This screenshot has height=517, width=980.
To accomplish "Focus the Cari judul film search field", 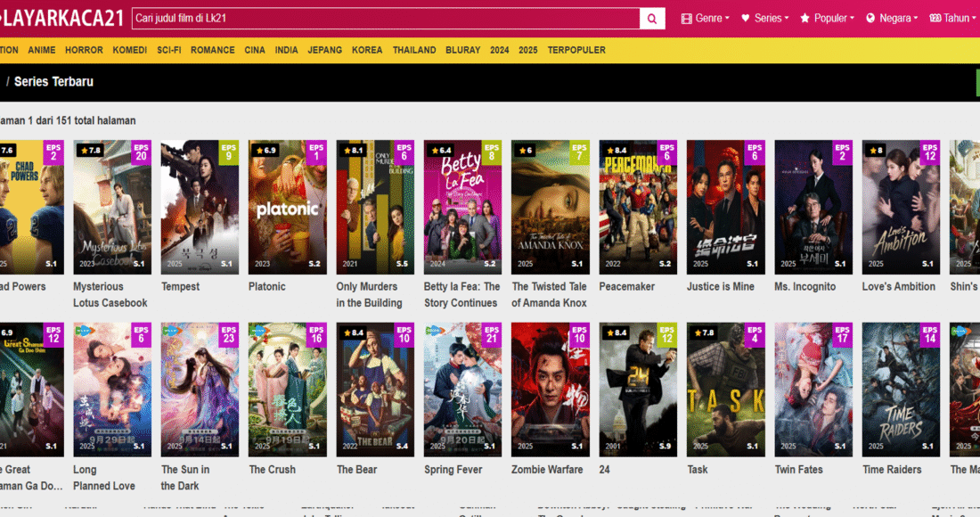I will point(385,18).
